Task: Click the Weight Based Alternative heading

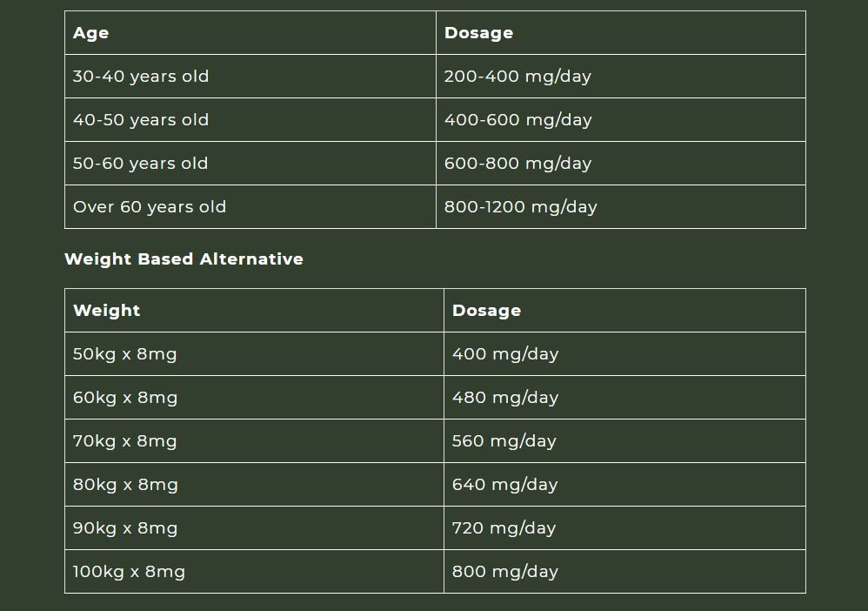Action: (184, 258)
